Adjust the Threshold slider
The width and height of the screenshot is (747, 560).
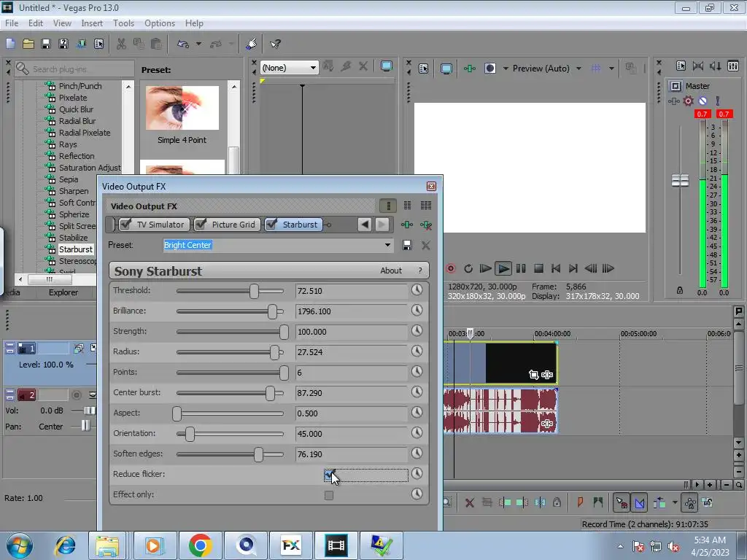click(x=254, y=291)
